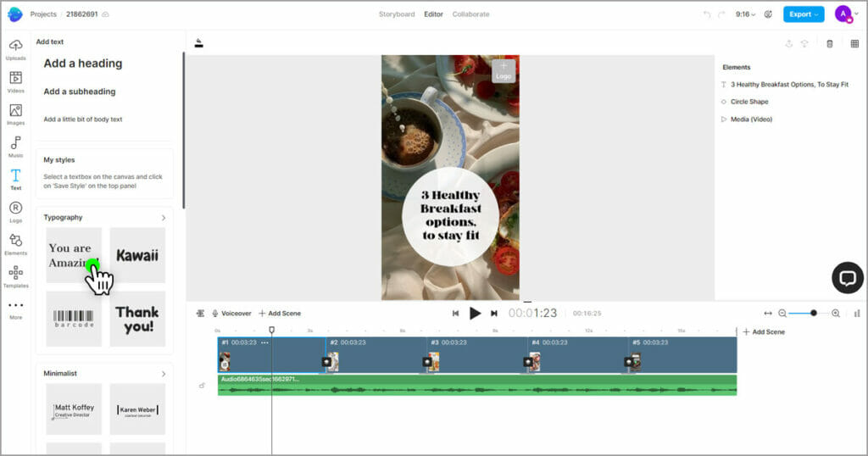
Task: Click the audio levels icon at timeline right
Action: (857, 314)
